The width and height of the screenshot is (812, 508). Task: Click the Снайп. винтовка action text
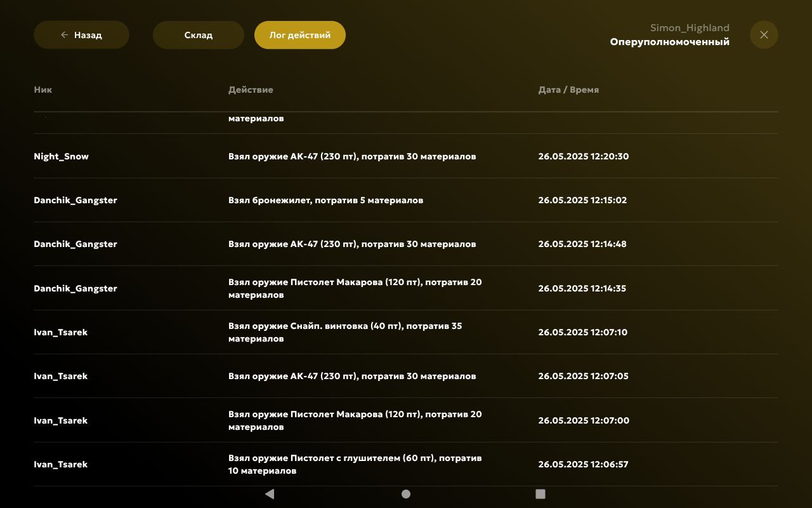coord(345,332)
